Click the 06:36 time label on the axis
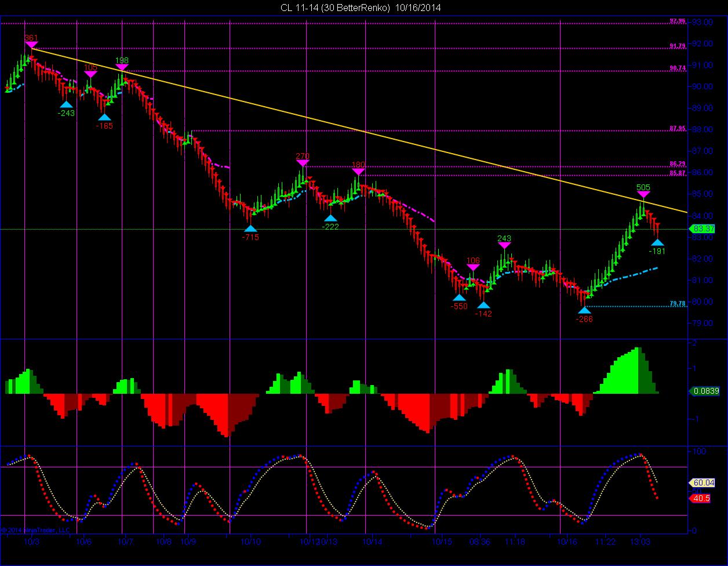Screen dimensions: 728x566 point(479,541)
